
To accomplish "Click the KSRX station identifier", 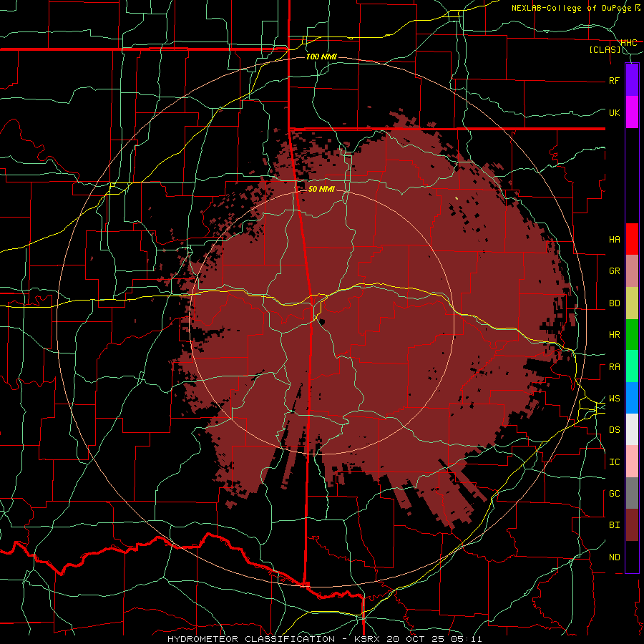I will [x=369, y=639].
